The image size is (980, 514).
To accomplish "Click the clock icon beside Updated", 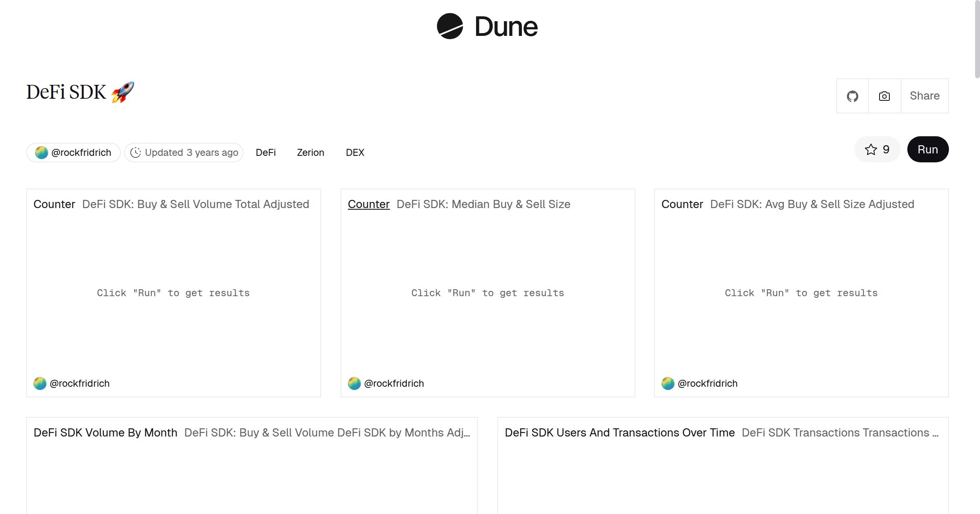I will coord(136,153).
